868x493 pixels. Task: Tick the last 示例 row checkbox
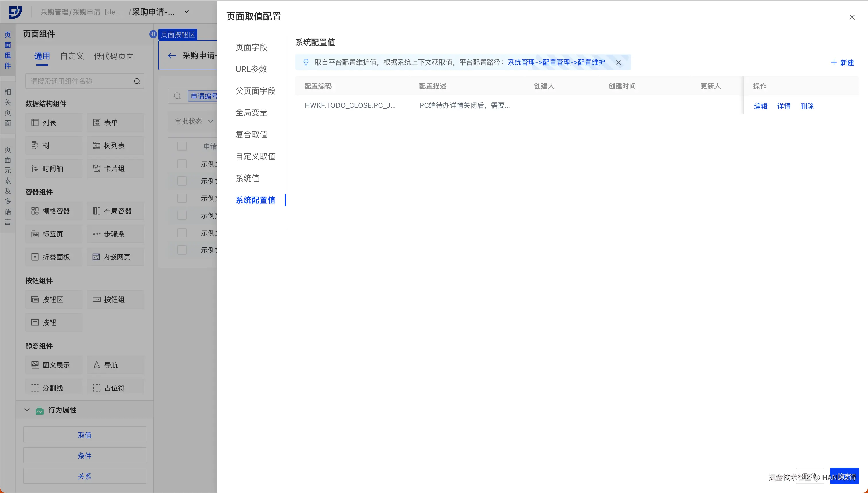coord(182,250)
